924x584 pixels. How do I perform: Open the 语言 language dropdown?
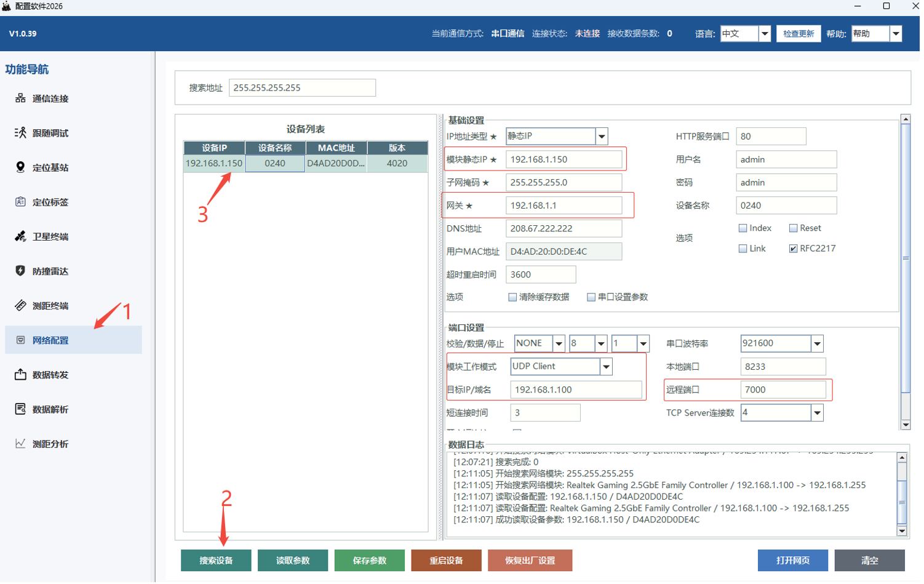tap(765, 34)
